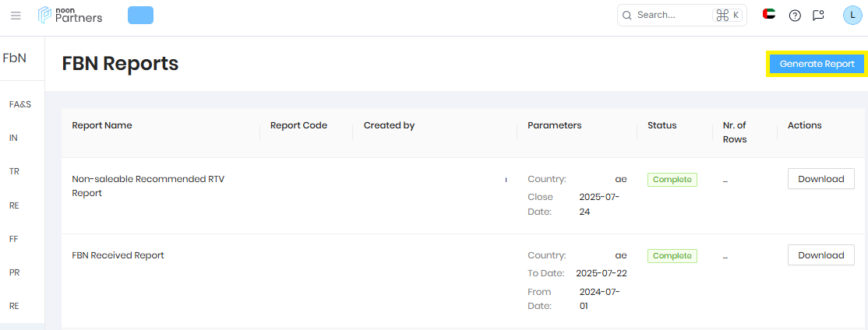The width and height of the screenshot is (868, 330).
Task: Click the Command K shortcut badge
Action: click(728, 15)
